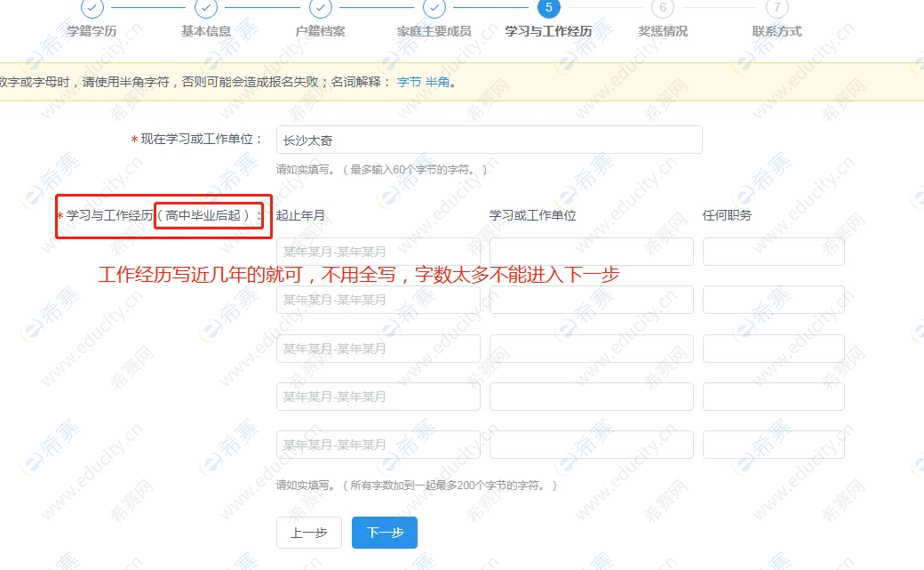Select the fifth row 起止年月 field
The image size is (924, 570).
pyautogui.click(x=378, y=445)
